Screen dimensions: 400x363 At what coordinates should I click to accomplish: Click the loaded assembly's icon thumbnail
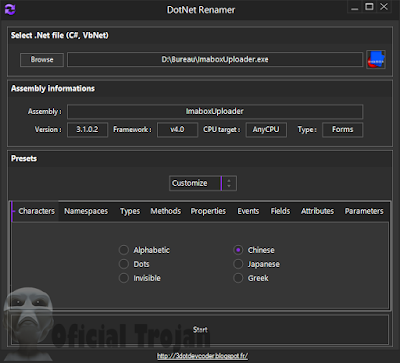pos(376,60)
